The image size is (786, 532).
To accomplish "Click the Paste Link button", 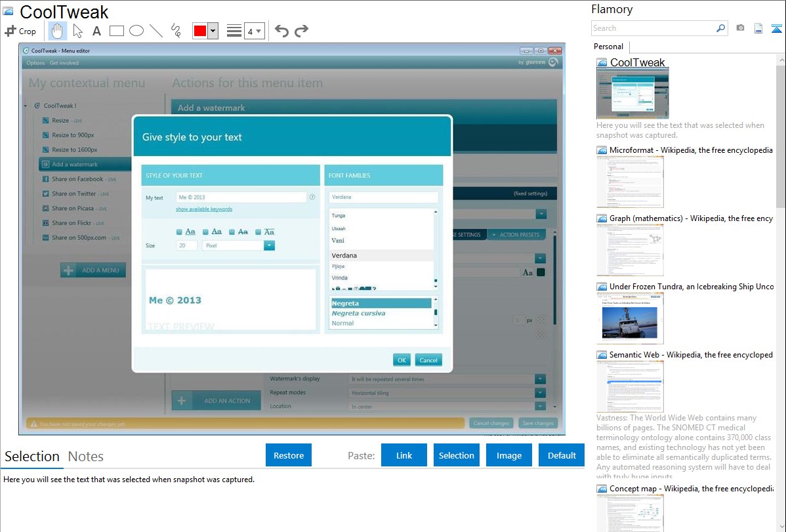I will (x=404, y=455).
